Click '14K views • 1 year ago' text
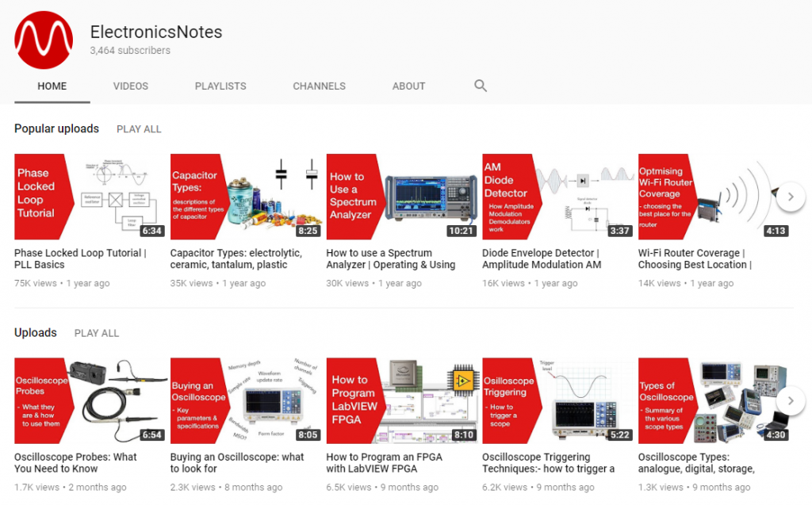Viewport: 812px width, 505px height. click(x=686, y=283)
